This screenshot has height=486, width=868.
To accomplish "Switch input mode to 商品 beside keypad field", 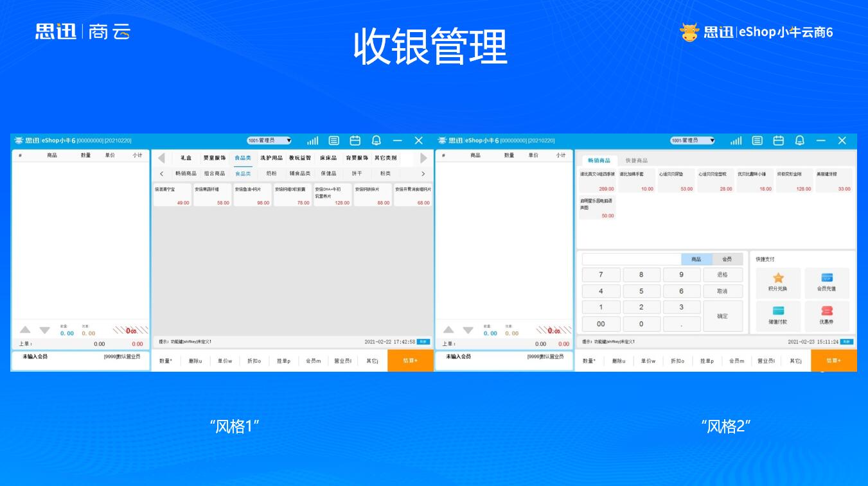I will tap(696, 259).
